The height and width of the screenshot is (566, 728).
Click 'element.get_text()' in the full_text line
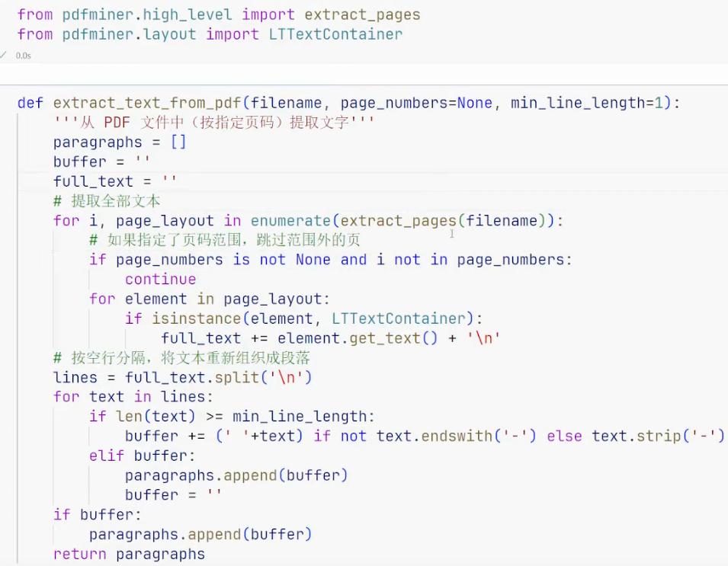(358, 338)
